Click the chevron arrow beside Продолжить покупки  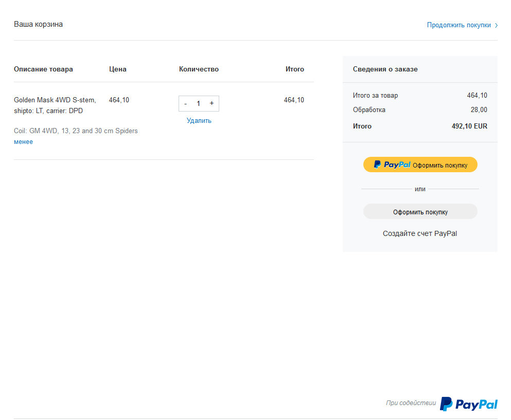tap(496, 25)
